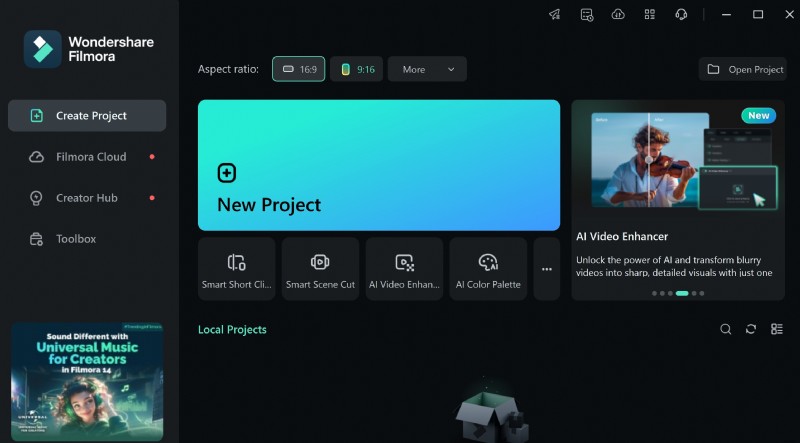
Task: Select the second carousel dot
Action: click(x=662, y=293)
